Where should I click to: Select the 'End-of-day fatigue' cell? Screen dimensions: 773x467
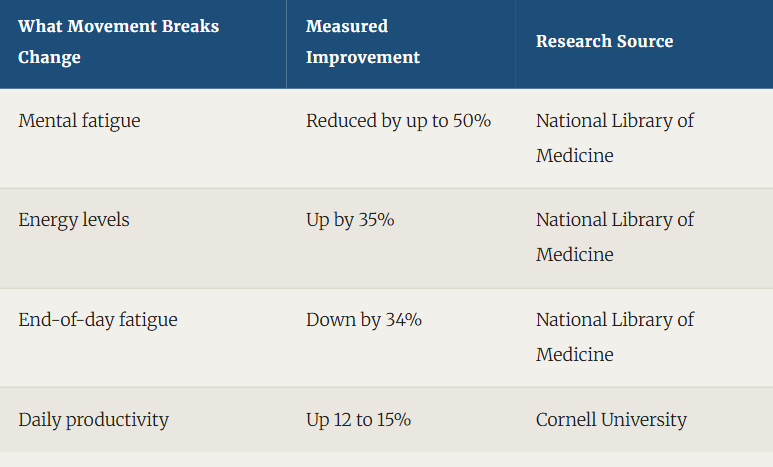pos(98,320)
